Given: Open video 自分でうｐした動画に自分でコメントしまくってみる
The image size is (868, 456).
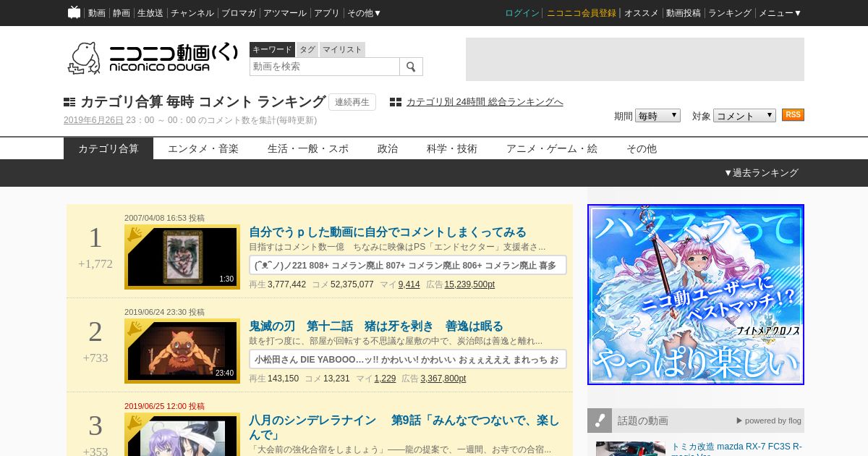Looking at the screenshot, I should 388,232.
